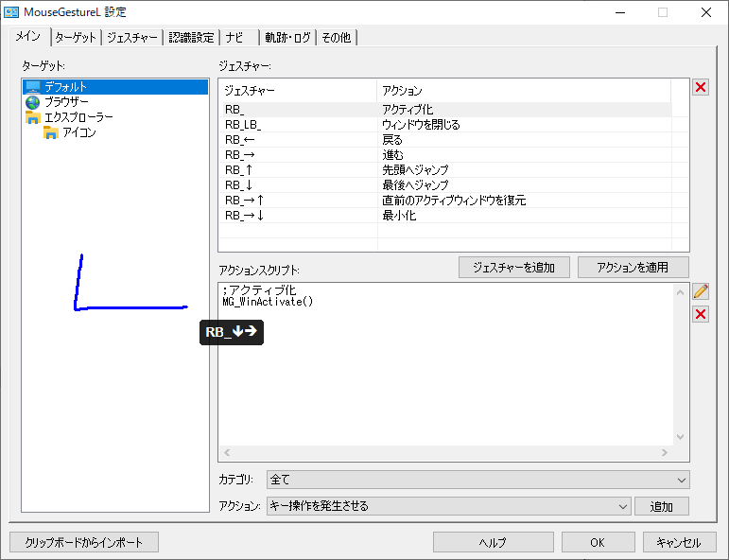Click the red X delete action script icon
This screenshot has width=729, height=560.
701,314
